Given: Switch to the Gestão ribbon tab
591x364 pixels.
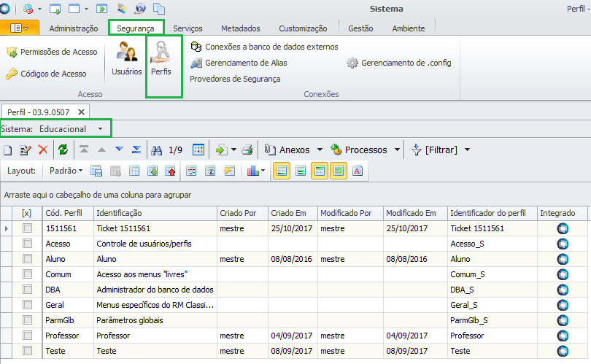Looking at the screenshot, I should coord(360,28).
